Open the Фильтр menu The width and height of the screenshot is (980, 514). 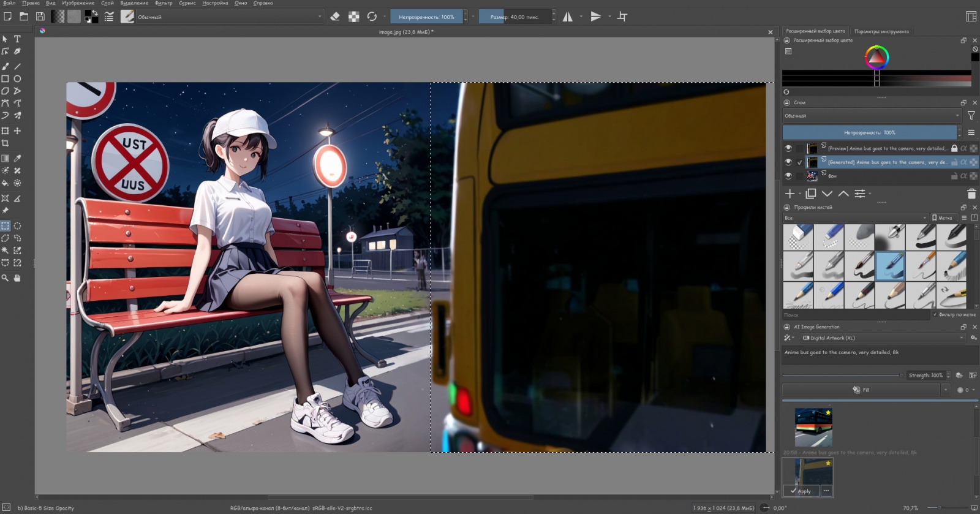164,3
